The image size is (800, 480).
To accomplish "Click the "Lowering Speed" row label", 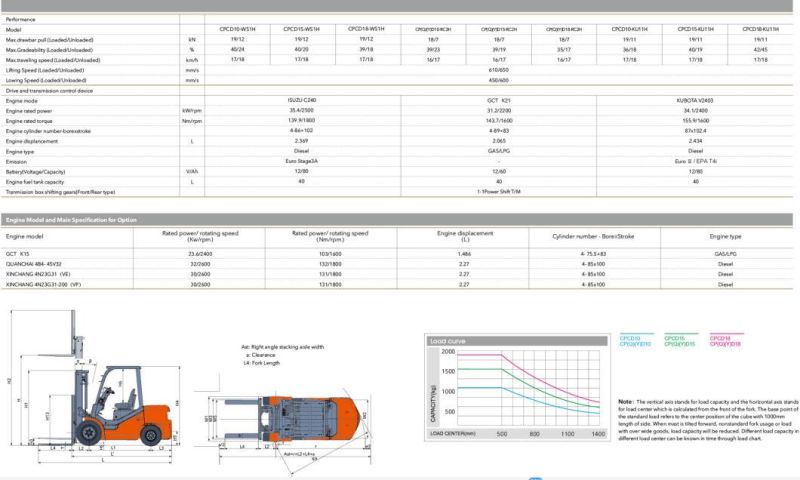I will (x=46, y=81).
